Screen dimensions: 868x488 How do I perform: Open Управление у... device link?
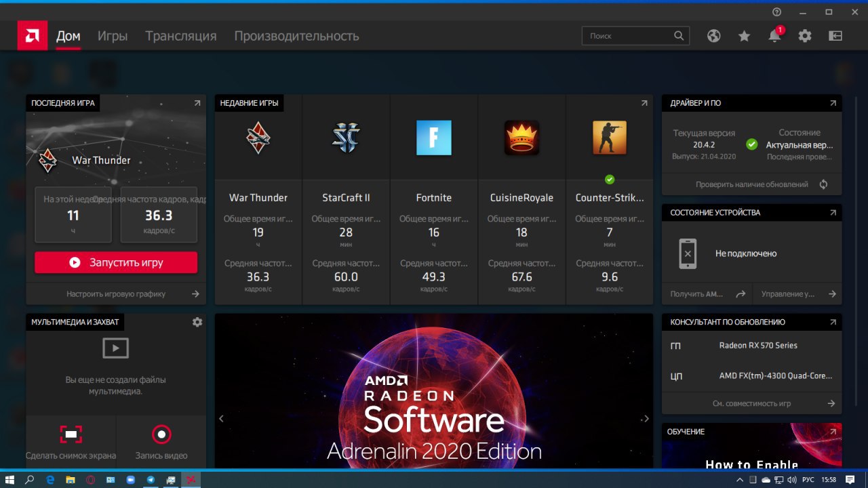click(x=788, y=294)
